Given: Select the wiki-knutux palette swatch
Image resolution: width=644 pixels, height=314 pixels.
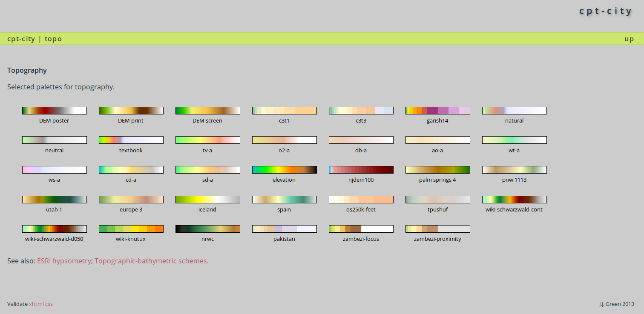Looking at the screenshot, I should [131, 229].
